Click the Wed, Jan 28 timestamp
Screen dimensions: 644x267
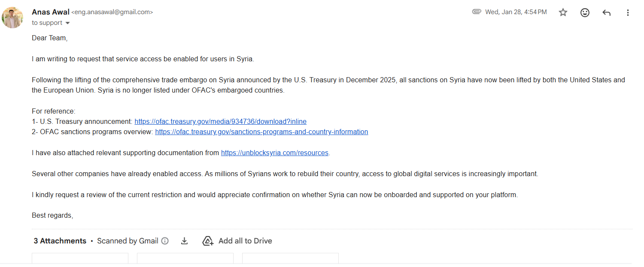point(516,12)
